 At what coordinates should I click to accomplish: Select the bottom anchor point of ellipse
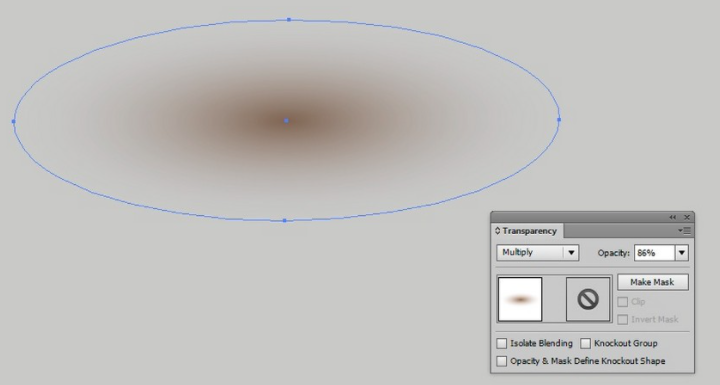click(x=285, y=221)
